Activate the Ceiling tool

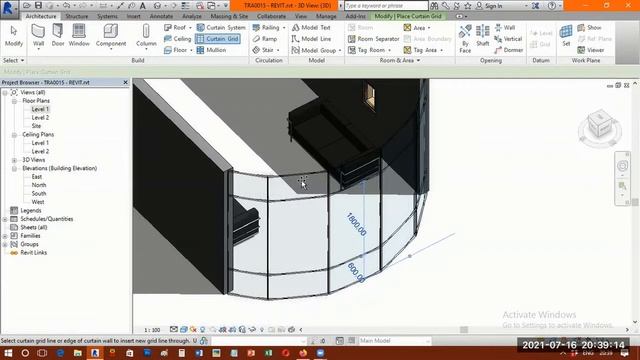point(178,39)
